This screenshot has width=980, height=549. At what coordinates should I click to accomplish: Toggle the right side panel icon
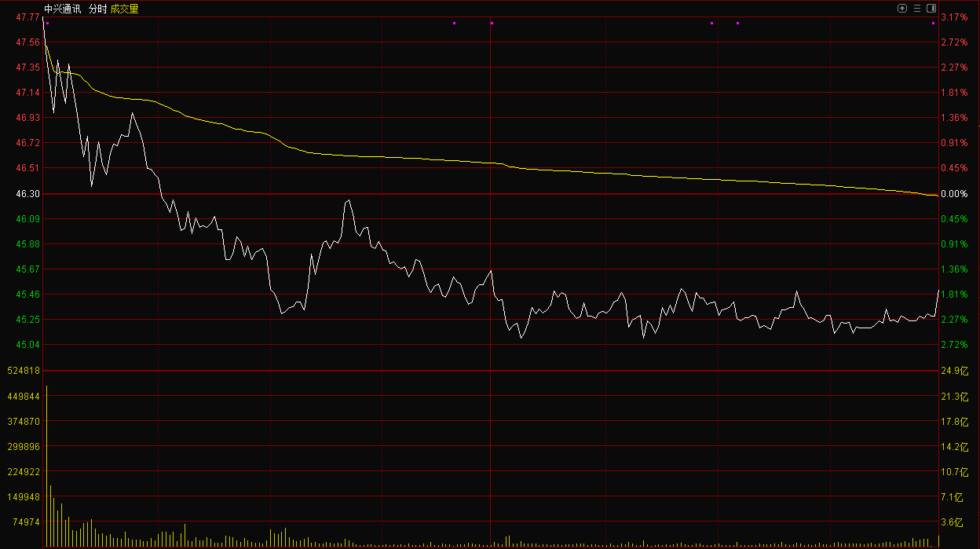[931, 9]
